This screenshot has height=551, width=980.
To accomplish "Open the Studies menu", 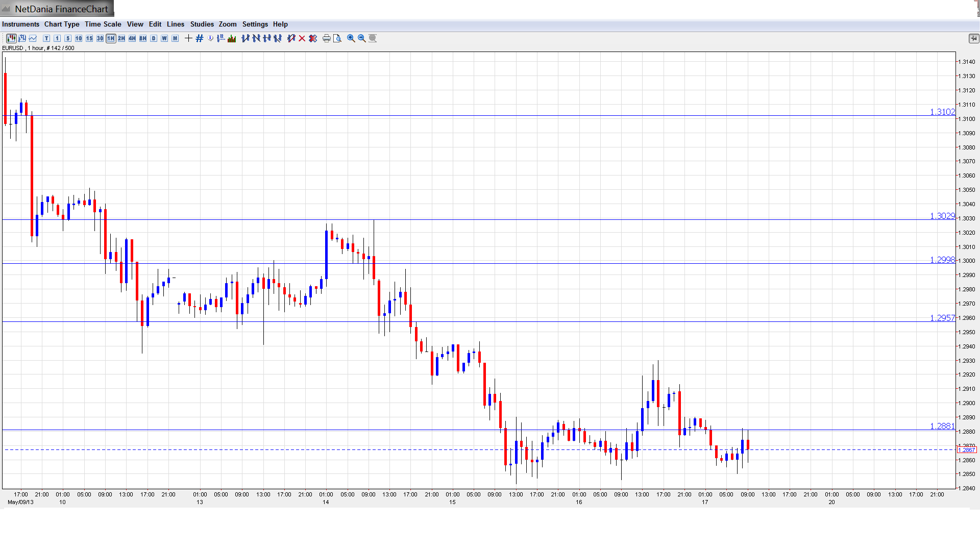I will 202,24.
